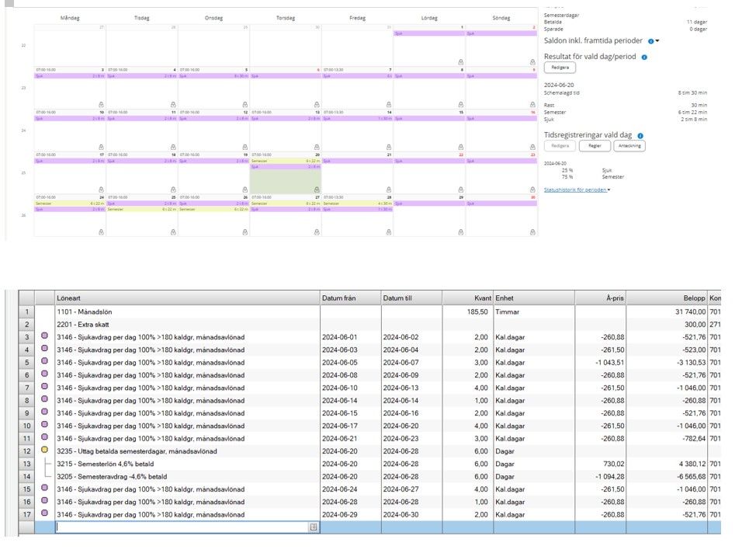Viewport: 756px width, 553px height.
Task: Select row number 13 Semesterlön header cell
Action: point(26,464)
